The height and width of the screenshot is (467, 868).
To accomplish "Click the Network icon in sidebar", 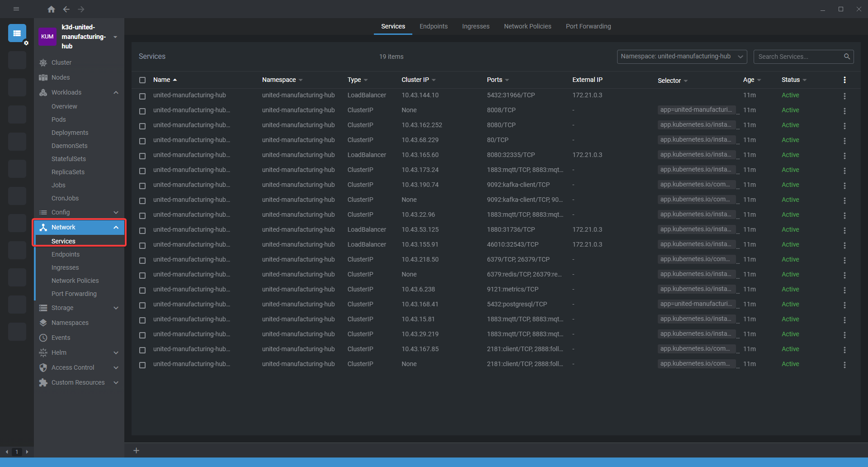I will tap(43, 227).
